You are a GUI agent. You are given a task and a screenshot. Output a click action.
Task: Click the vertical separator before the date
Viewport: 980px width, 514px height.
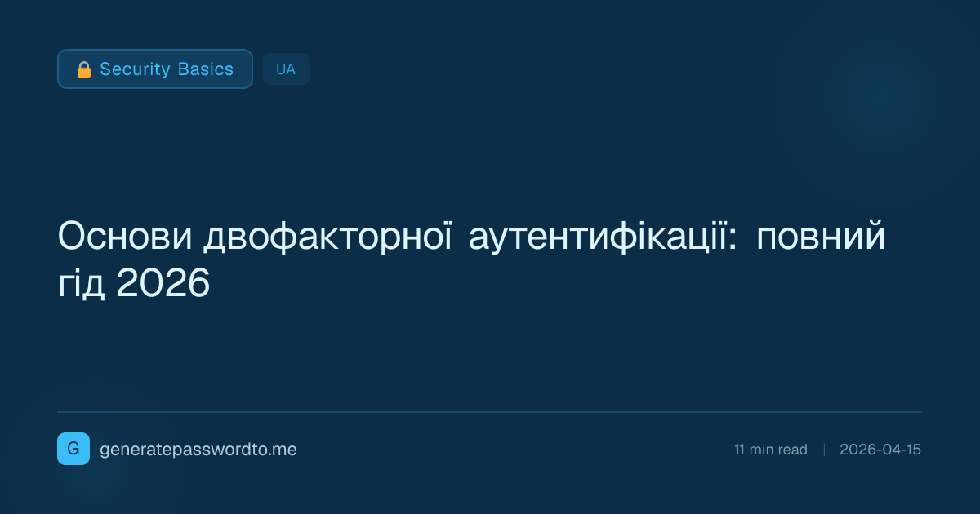point(824,450)
